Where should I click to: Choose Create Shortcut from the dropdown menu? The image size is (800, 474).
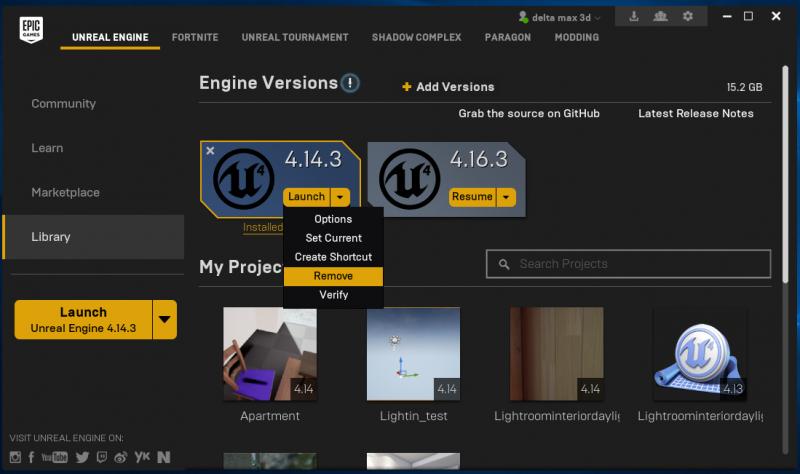tap(333, 257)
